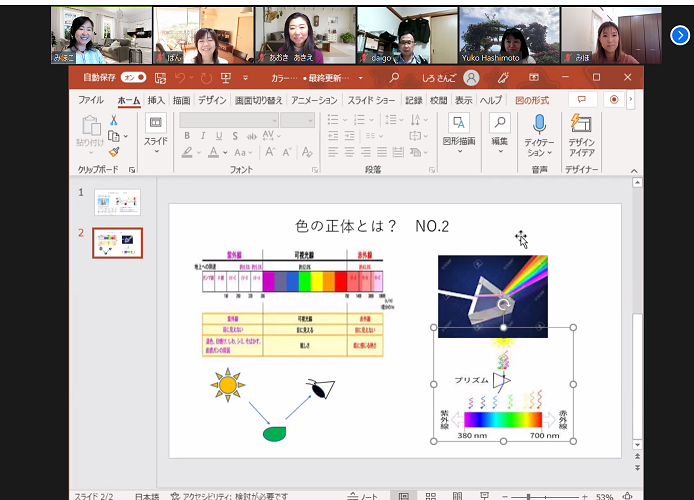Viewport: 694px width, 500px height.
Task: Select slide 1 thumbnail
Action: pyautogui.click(x=117, y=202)
